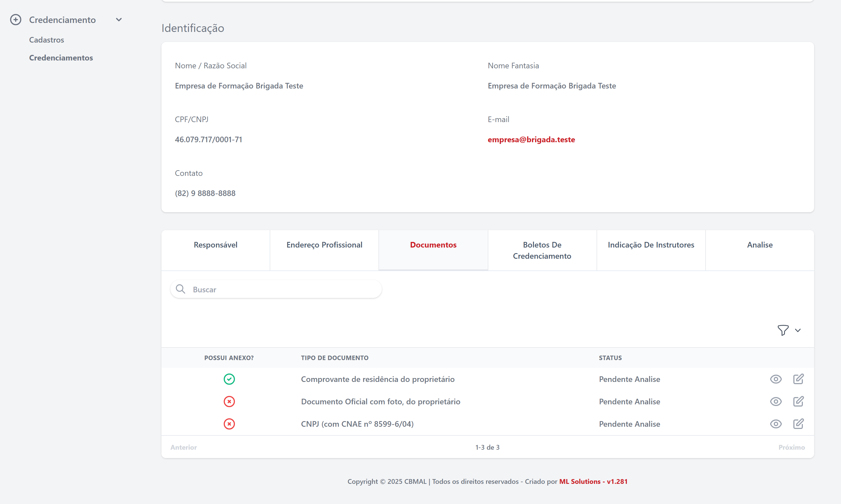
Task: Click the red X icon on the CNPJ row
Action: point(229,424)
